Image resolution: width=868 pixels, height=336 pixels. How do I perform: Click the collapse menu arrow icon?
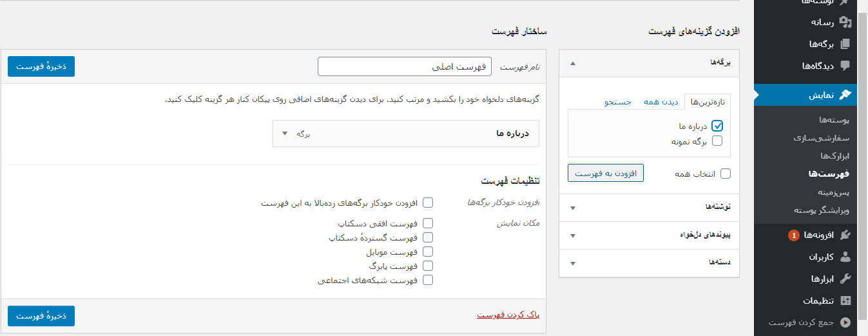point(845,322)
